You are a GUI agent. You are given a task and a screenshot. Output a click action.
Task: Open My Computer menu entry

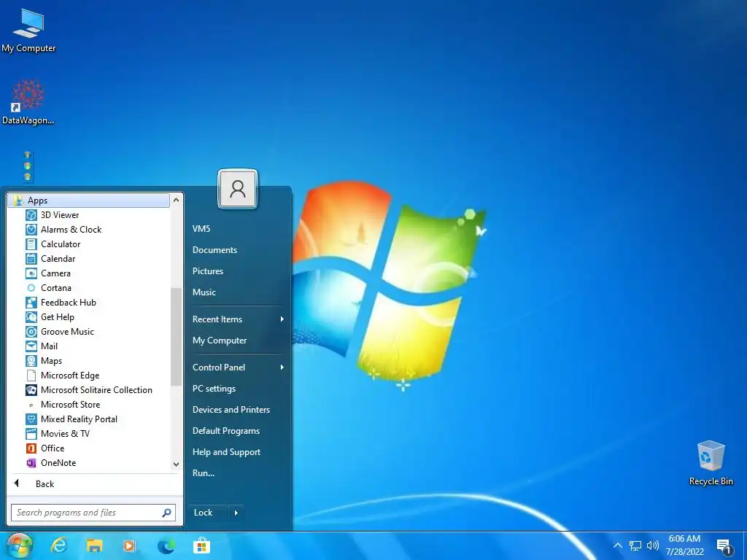[x=220, y=341]
